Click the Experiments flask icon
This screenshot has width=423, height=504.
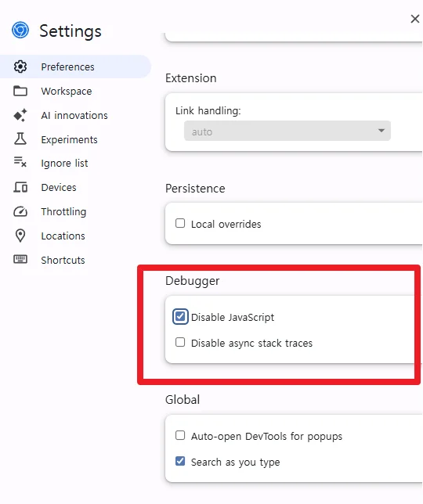[20, 139]
